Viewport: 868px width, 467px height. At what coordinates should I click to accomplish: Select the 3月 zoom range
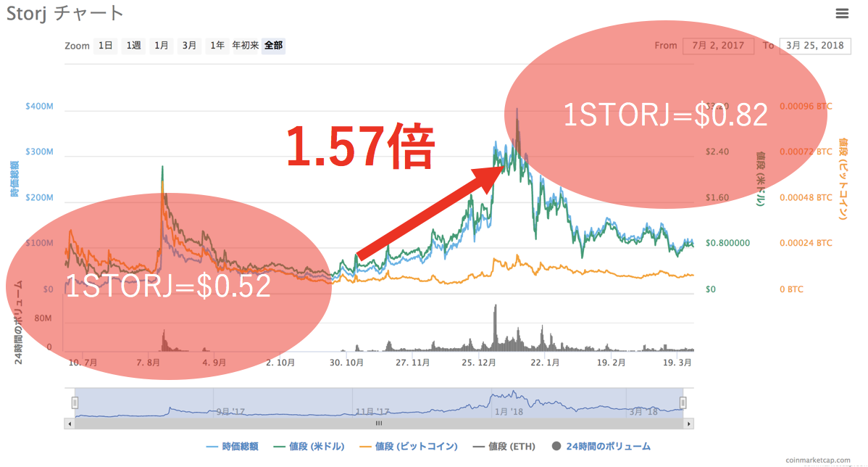pyautogui.click(x=189, y=46)
